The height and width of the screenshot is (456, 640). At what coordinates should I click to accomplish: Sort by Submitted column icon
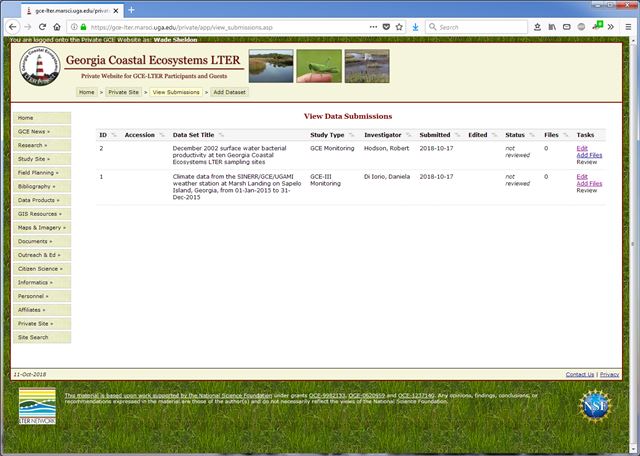[x=458, y=134]
